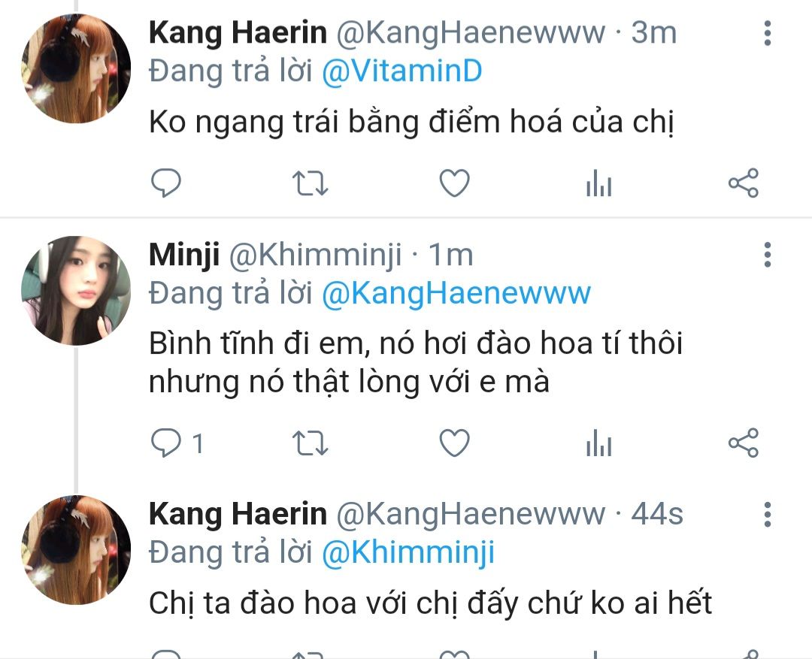Open Kang Haerin's avatar on the 44s tweet

point(76,550)
